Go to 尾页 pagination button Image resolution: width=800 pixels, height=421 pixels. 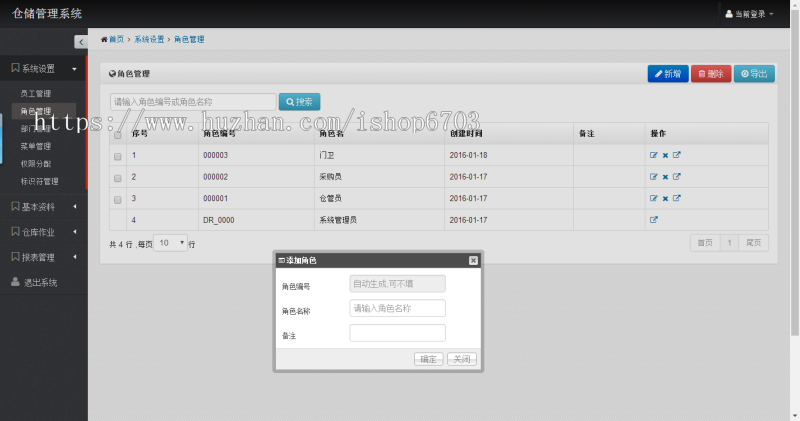tap(754, 243)
